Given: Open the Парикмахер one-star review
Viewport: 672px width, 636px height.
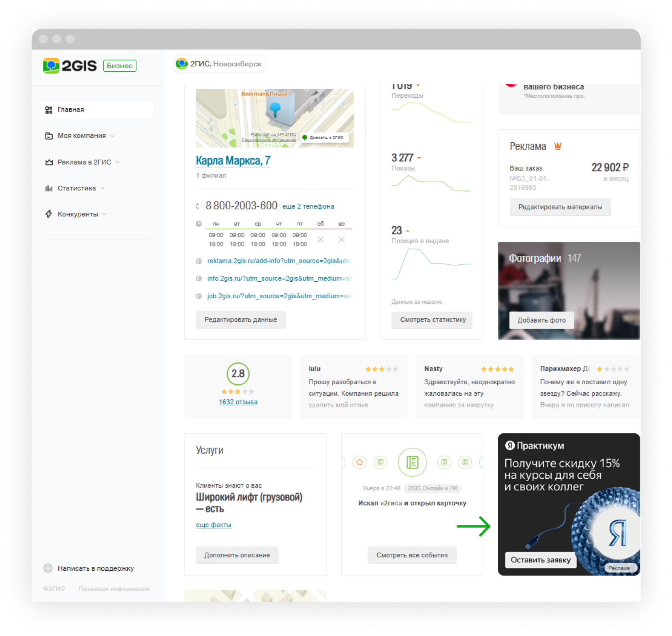Looking at the screenshot, I should tap(586, 387).
